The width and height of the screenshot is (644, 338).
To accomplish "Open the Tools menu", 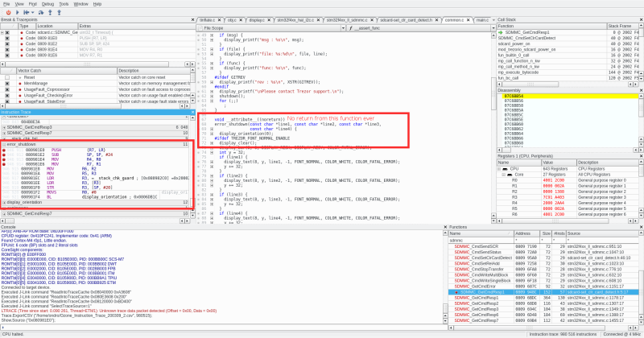I will [64, 4].
